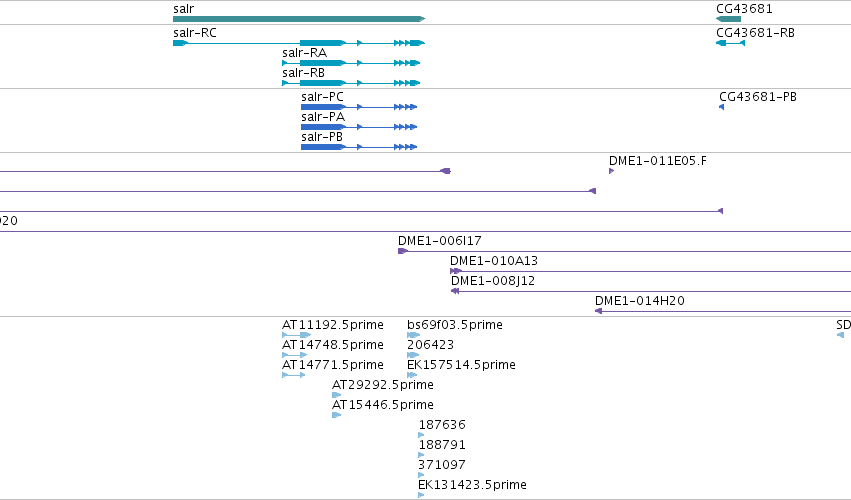Viewport: 851px width, 500px height.
Task: Select the salr gene bar
Action: 299,19
